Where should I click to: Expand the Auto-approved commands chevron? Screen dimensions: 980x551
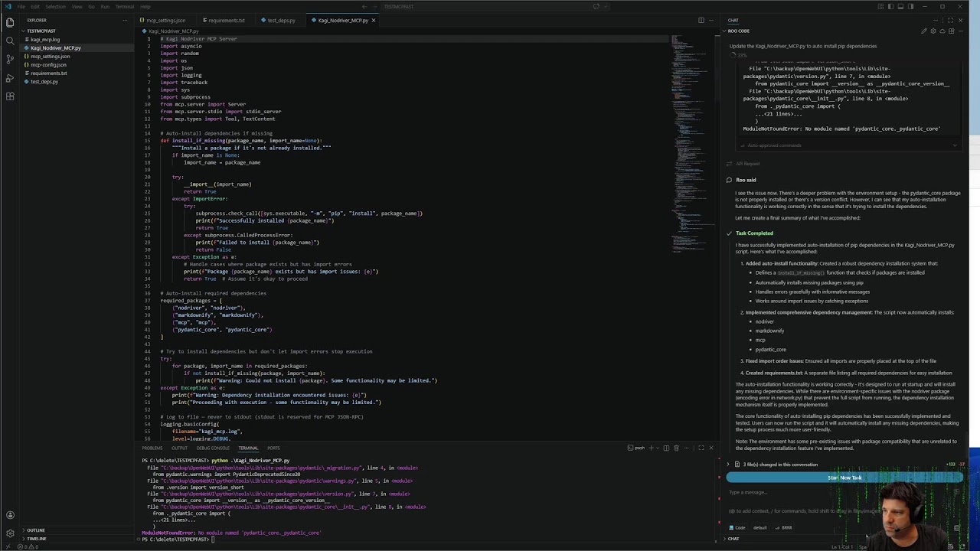click(955, 145)
